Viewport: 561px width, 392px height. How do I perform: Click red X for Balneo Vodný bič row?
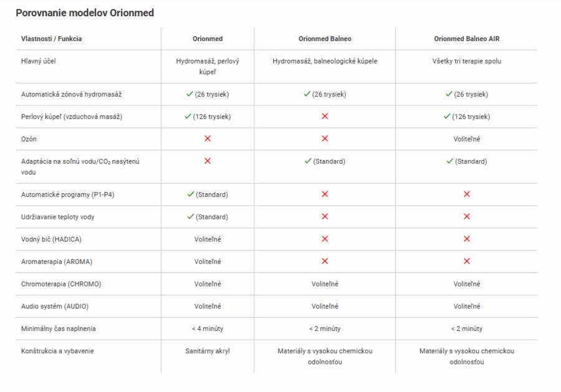(x=325, y=239)
